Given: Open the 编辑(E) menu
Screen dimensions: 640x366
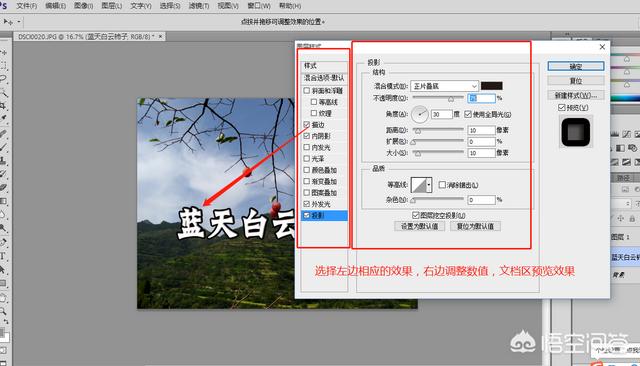Looking at the screenshot, I should tap(56, 6).
